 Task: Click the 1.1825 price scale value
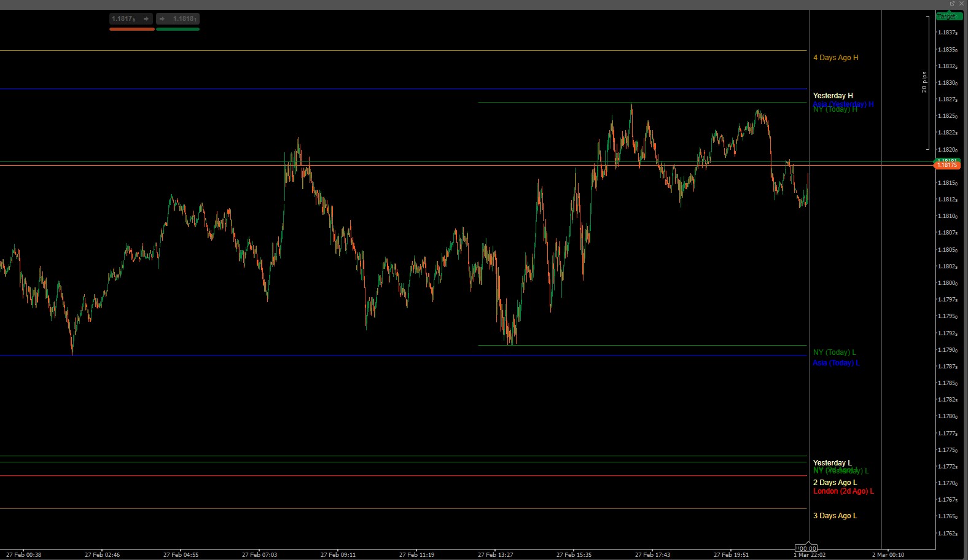pos(948,116)
